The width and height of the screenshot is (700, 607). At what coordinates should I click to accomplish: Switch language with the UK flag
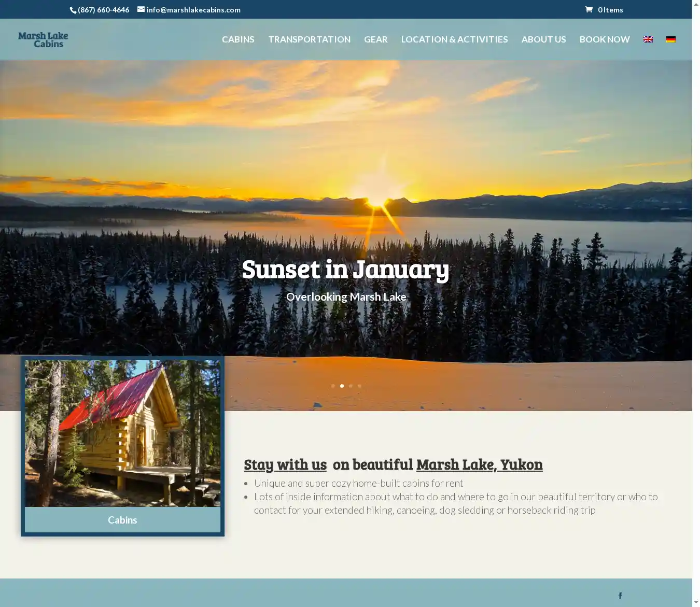pos(648,39)
